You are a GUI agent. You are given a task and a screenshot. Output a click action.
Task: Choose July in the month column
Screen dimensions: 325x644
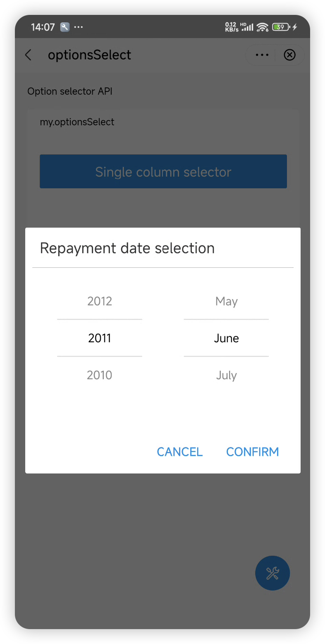tap(226, 376)
